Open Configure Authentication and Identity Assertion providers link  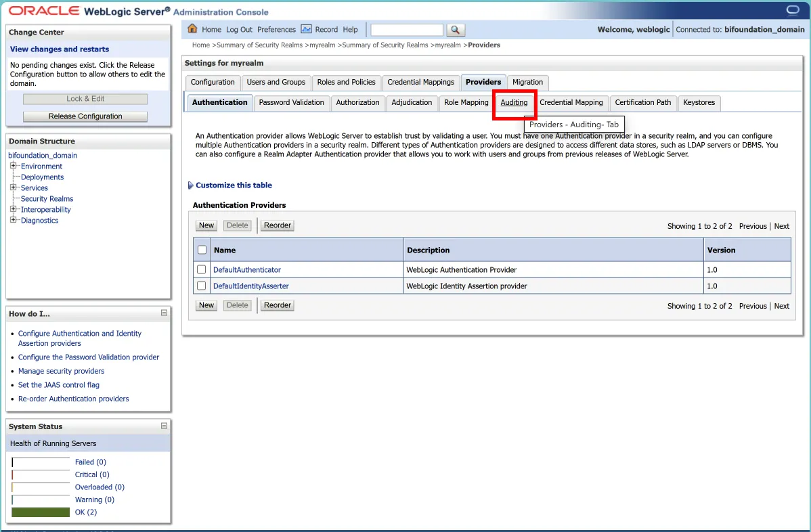[80, 338]
